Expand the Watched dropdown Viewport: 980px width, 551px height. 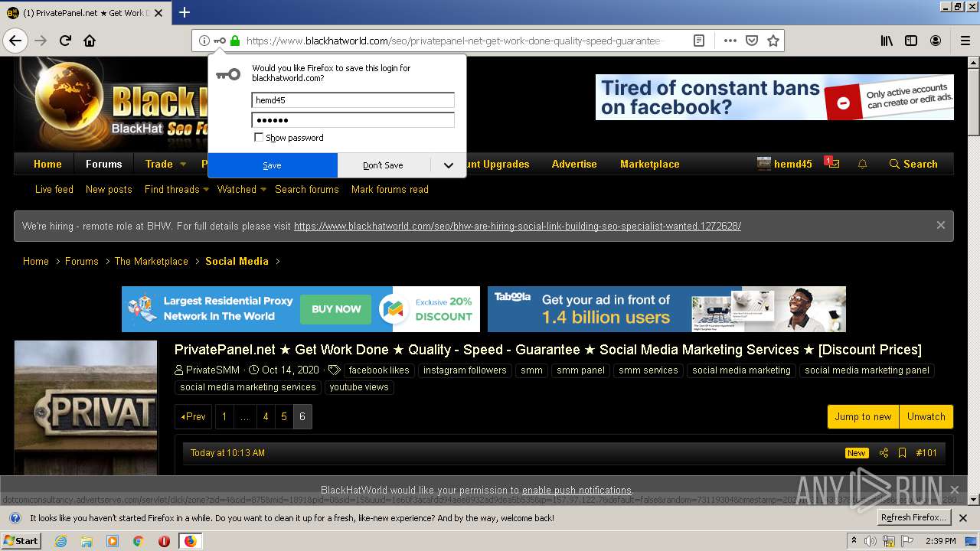click(x=263, y=190)
